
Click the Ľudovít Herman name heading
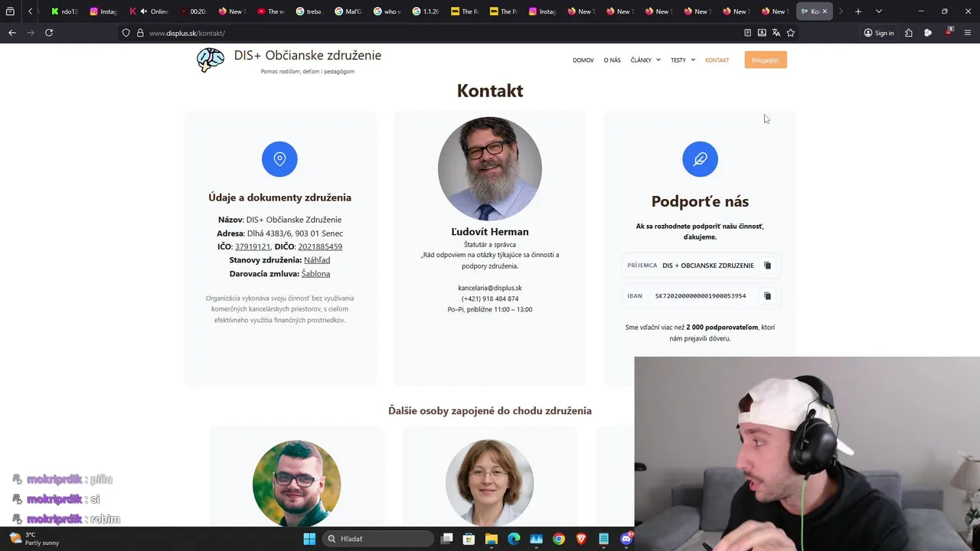coord(490,232)
